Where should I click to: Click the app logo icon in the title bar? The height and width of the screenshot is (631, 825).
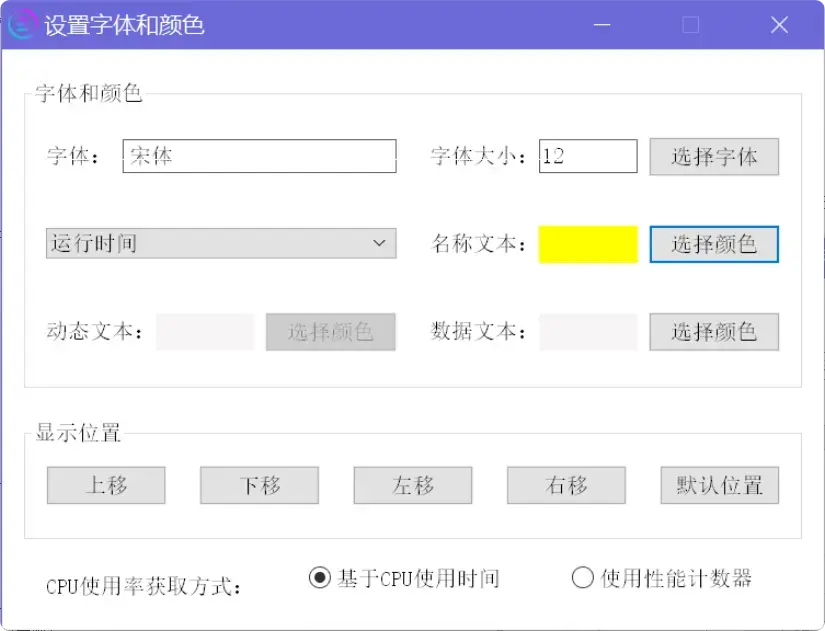click(22, 24)
